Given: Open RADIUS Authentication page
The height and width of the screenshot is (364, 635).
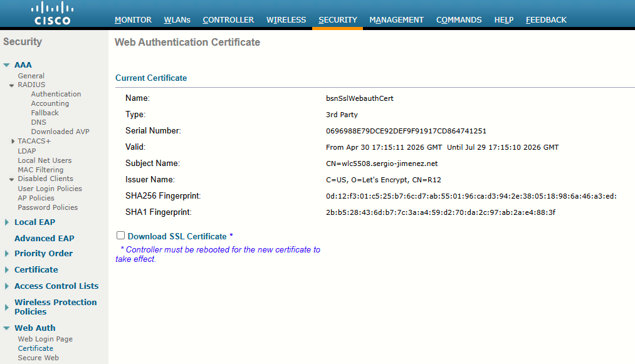Looking at the screenshot, I should click(x=56, y=94).
